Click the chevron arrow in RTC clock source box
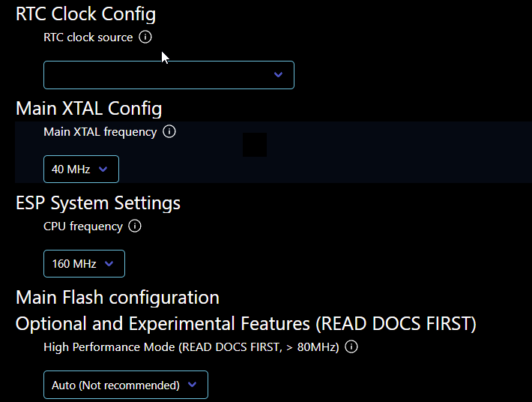Viewport: 532px width, 402px height. [x=278, y=75]
